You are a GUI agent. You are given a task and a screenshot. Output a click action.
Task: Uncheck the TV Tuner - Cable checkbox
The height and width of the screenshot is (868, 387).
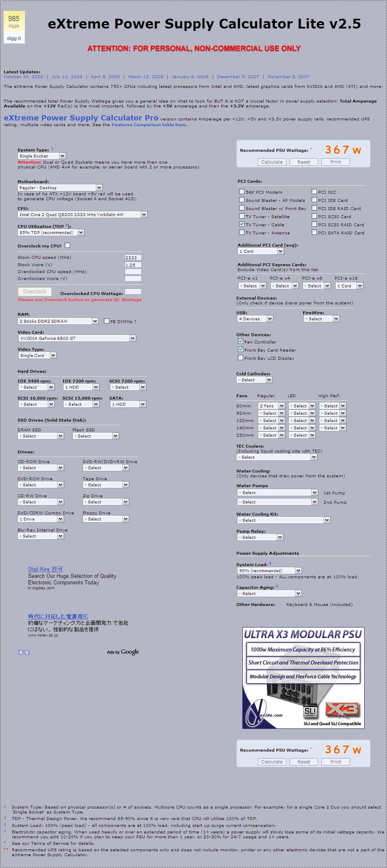[x=242, y=224]
